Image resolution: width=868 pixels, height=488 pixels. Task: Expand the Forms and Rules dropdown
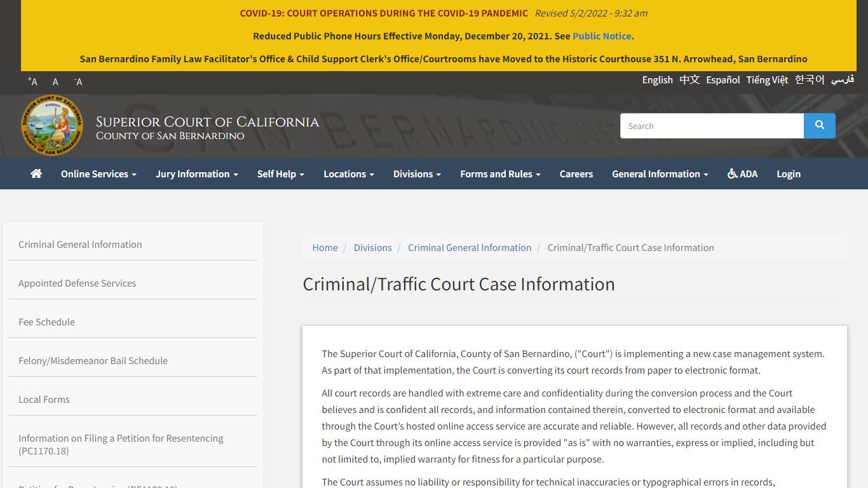coord(500,173)
